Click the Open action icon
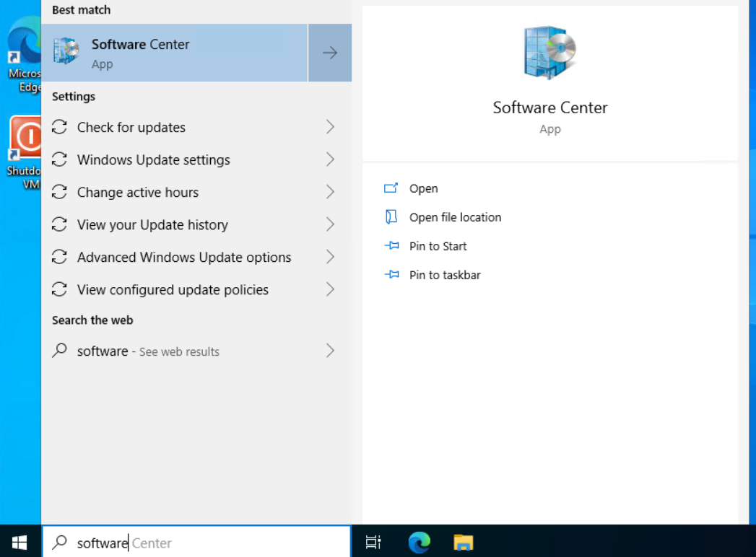The width and height of the screenshot is (756, 557). [x=391, y=188]
